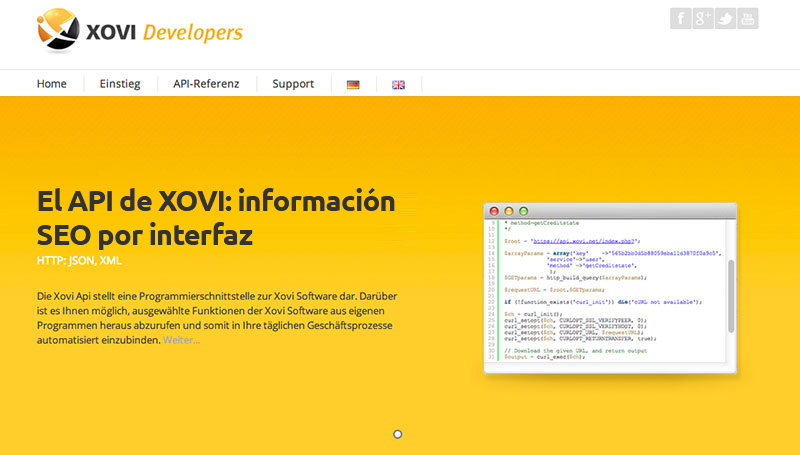Open the Google Plus social icon

[x=703, y=18]
